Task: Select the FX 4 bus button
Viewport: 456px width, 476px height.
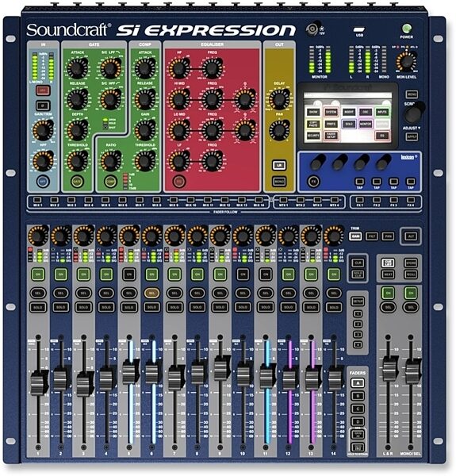Action: point(411,200)
